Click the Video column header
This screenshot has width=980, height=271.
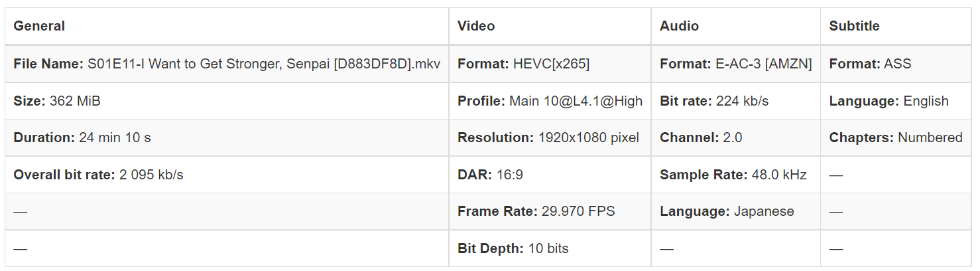point(476,27)
